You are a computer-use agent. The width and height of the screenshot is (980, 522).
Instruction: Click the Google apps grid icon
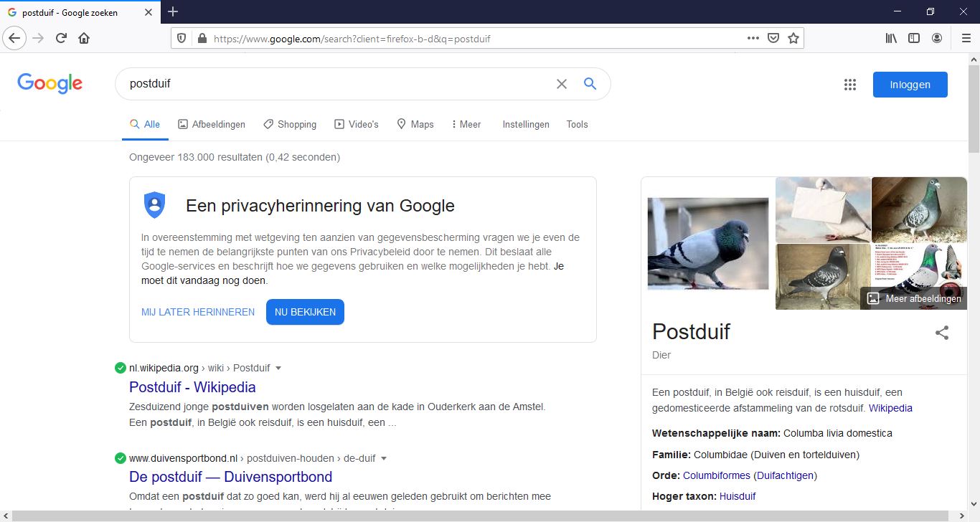coord(850,85)
